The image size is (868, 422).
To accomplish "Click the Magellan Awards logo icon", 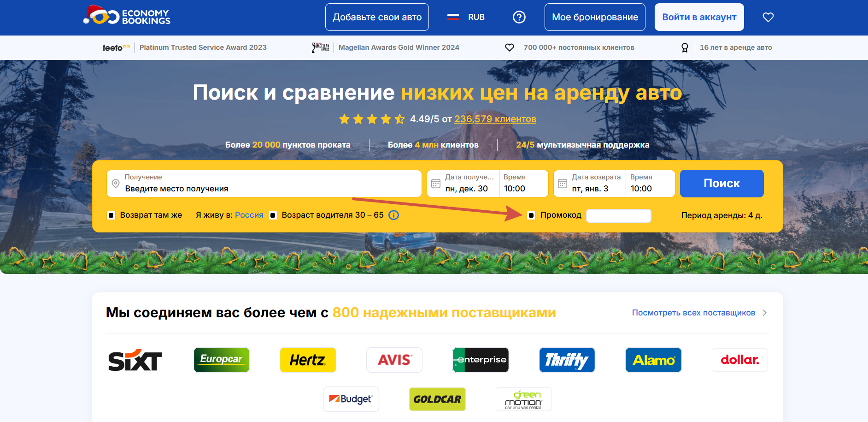I will [x=321, y=48].
